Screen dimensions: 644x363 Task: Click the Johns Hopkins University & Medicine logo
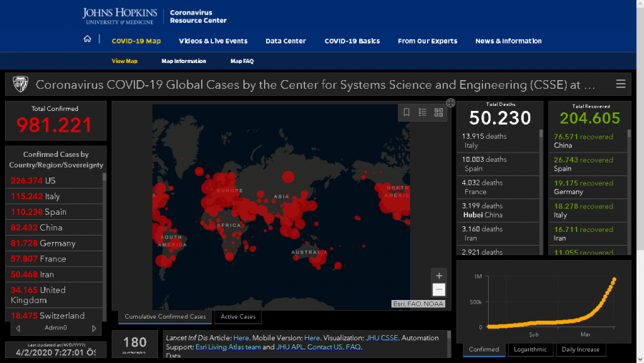tap(119, 16)
